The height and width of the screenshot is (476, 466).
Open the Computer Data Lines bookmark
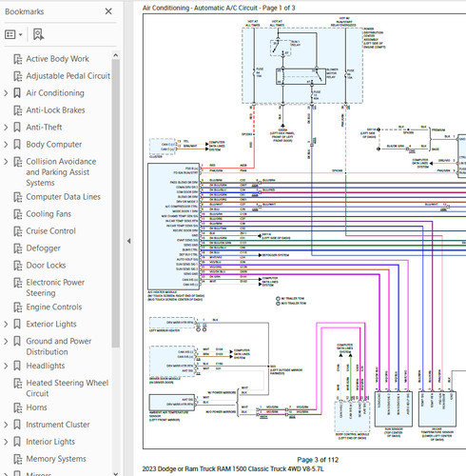click(63, 197)
